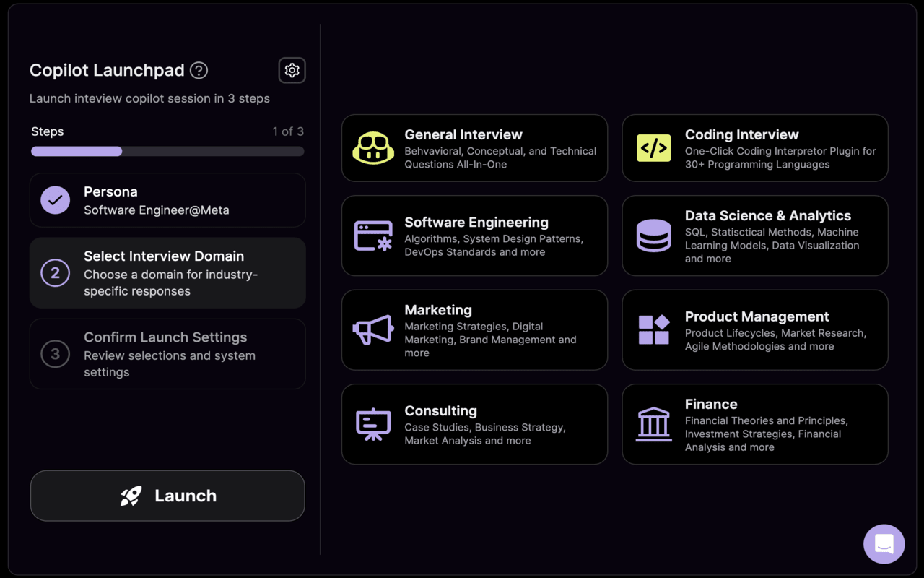Image resolution: width=924 pixels, height=578 pixels.
Task: Choose the General Interview domain title
Action: click(x=463, y=134)
